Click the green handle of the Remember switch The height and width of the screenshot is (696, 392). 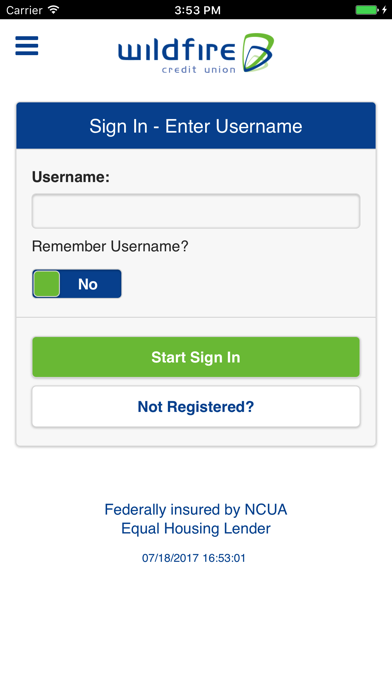coord(46,284)
